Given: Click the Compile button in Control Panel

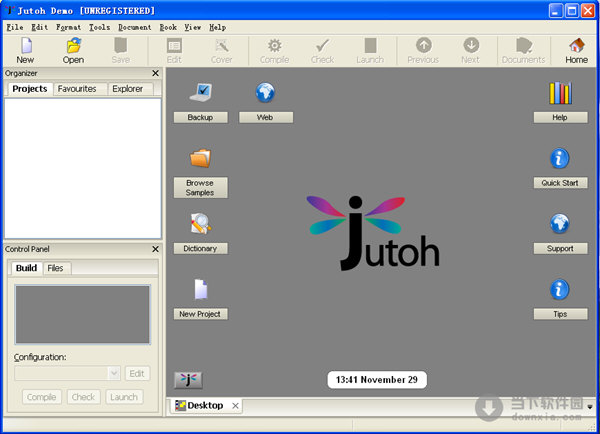Looking at the screenshot, I should coord(42,397).
